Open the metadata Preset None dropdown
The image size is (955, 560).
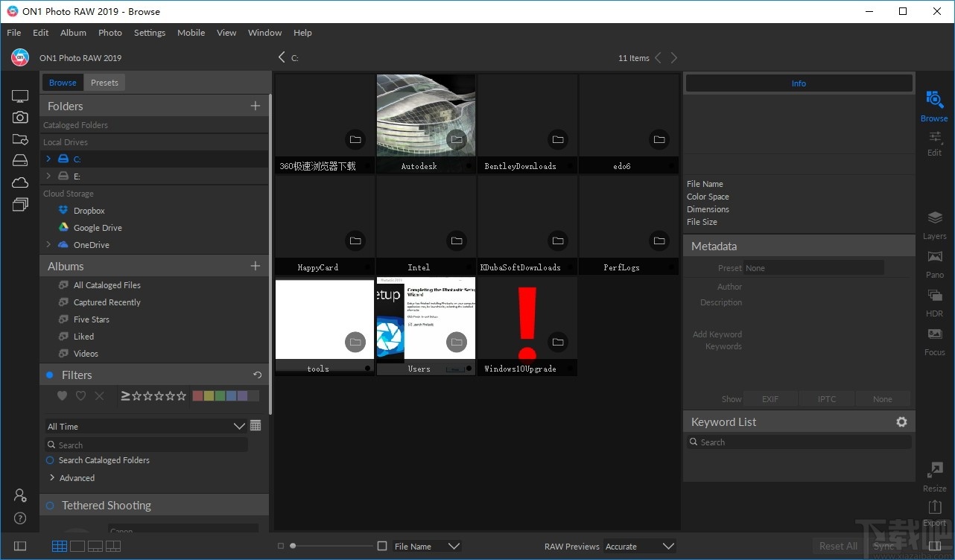(x=813, y=267)
